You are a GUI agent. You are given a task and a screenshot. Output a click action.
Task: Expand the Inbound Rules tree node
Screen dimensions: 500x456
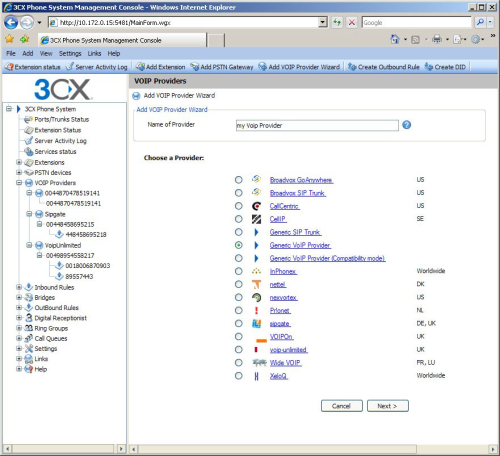coord(19,287)
